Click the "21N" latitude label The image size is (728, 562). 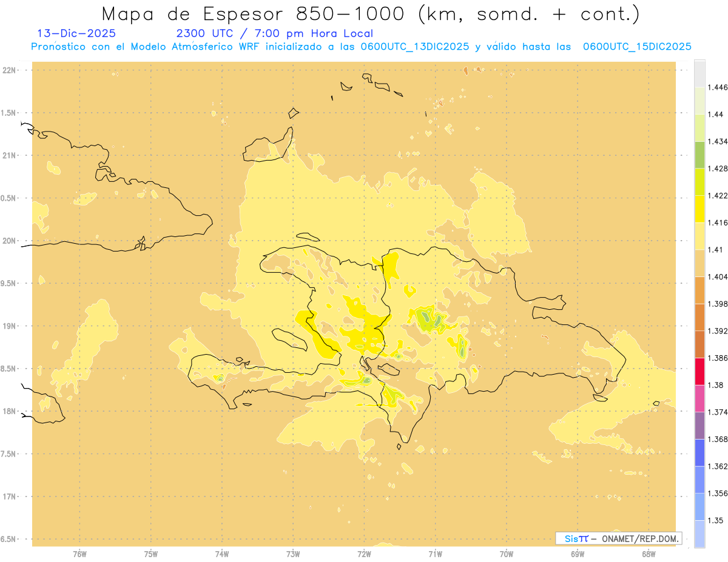(x=10, y=156)
